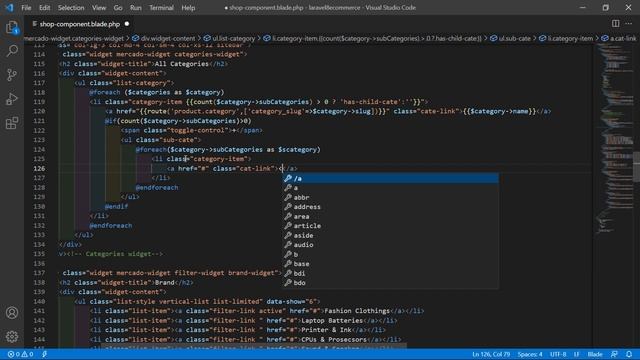Image resolution: width=640 pixels, height=360 pixels.
Task: Click the Ln 126, Col 79 status item
Action: [x=491, y=354]
